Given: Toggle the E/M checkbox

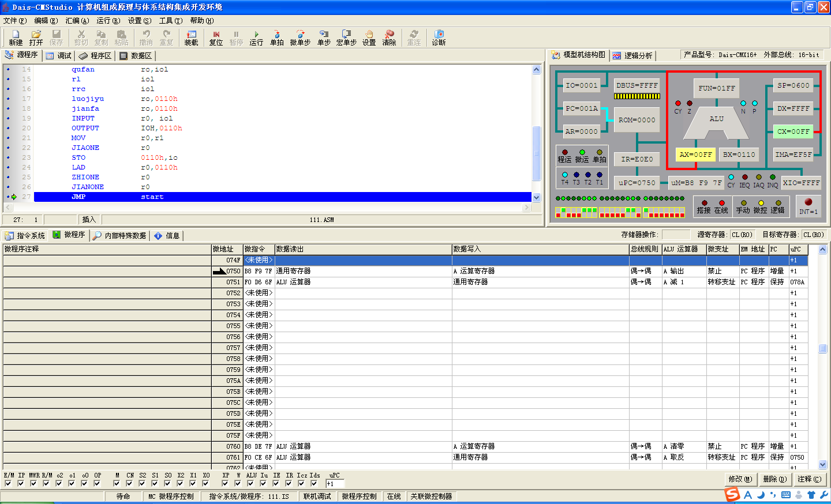Looking at the screenshot, I should pyautogui.click(x=8, y=483).
